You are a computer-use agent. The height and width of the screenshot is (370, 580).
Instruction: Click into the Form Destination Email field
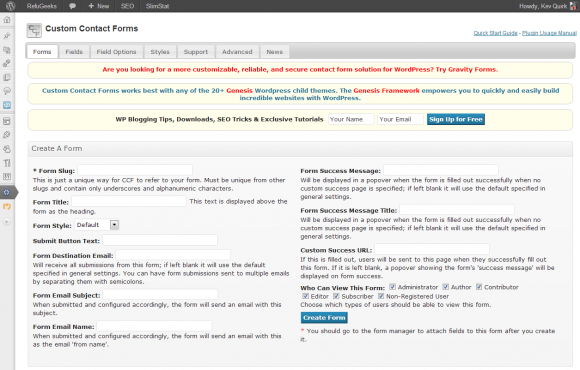[173, 255]
